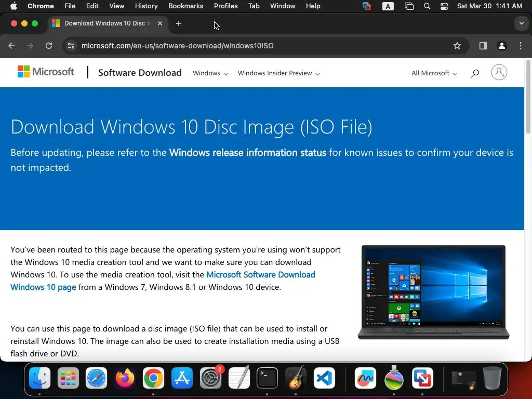Open TextEdit from the Dock
Screen dimensions: 532x399
tap(239, 378)
